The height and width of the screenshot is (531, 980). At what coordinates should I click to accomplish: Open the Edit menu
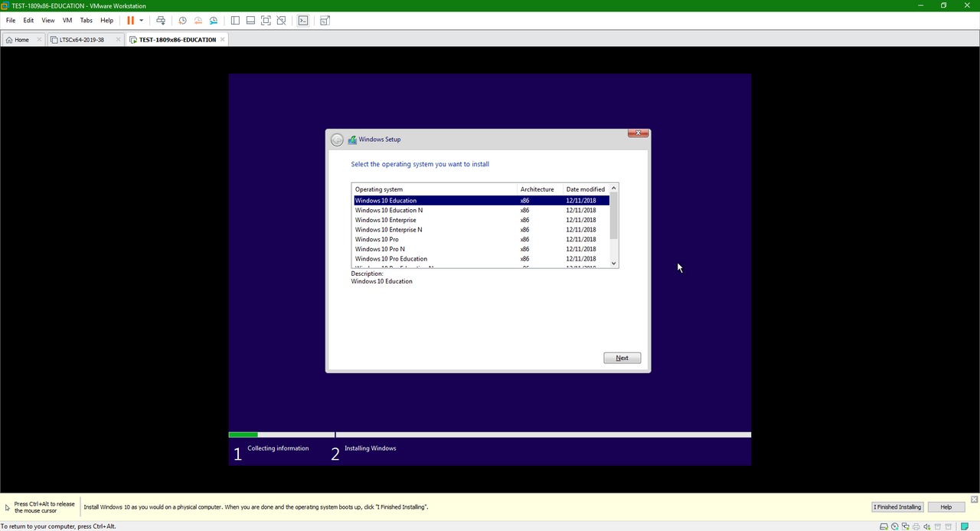28,21
